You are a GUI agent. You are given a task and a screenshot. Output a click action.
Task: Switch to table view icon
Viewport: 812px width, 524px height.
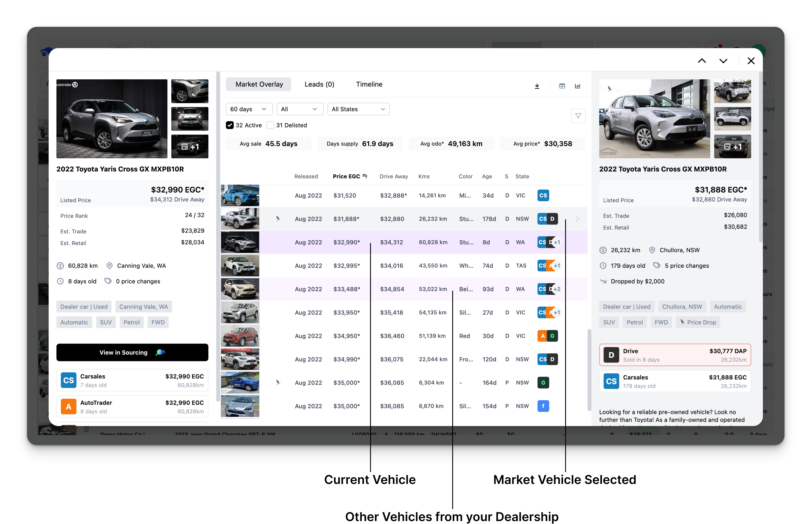(562, 86)
